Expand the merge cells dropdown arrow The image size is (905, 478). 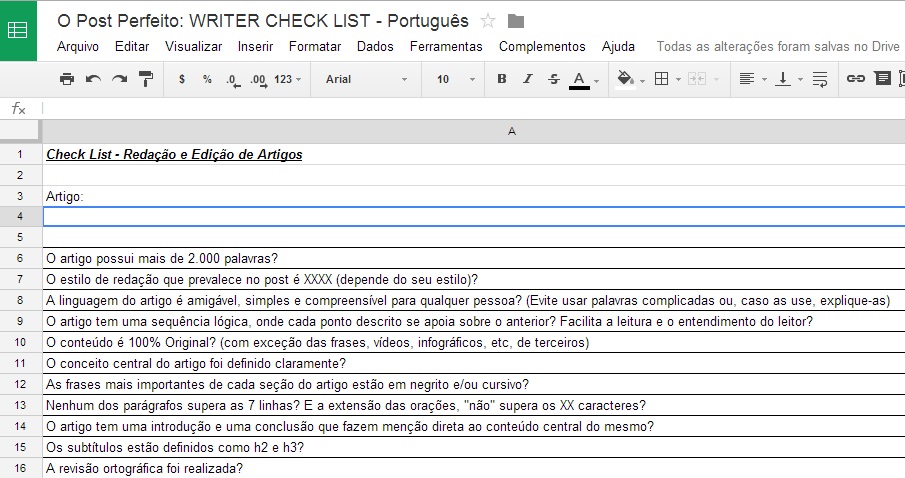click(716, 80)
